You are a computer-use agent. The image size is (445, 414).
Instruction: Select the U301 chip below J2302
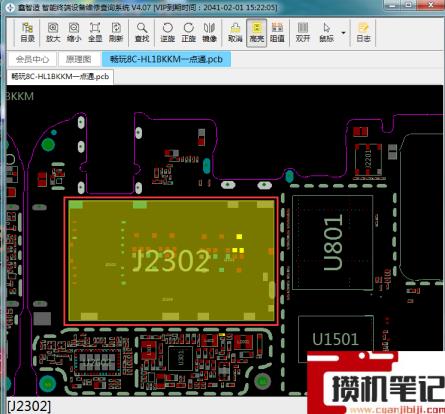point(180,358)
